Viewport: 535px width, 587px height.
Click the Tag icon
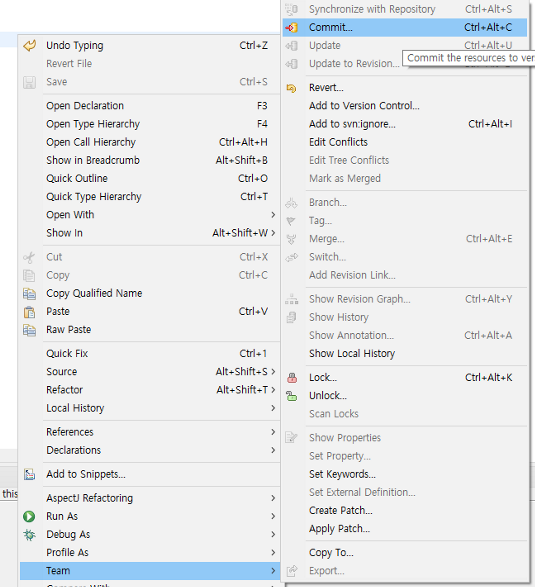(x=291, y=221)
